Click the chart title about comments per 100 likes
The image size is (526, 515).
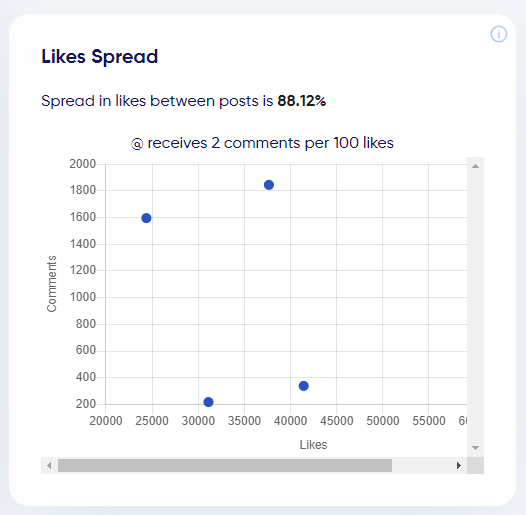point(262,143)
